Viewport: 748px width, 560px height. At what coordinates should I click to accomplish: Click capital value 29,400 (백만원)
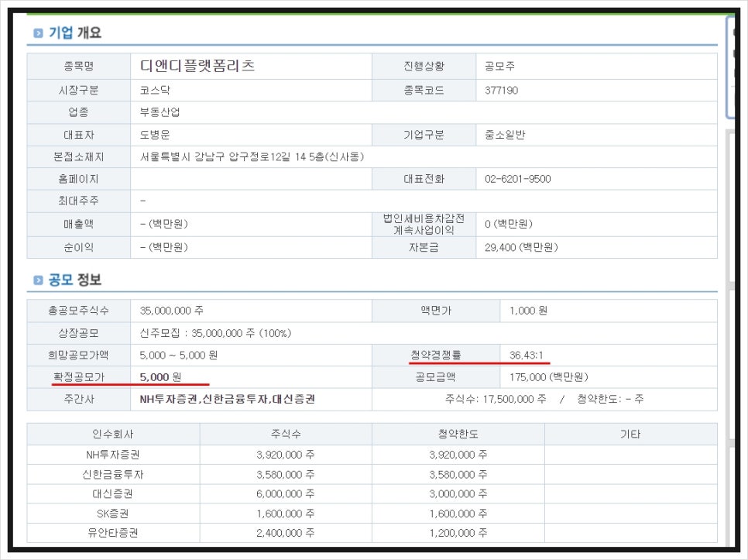click(x=521, y=247)
